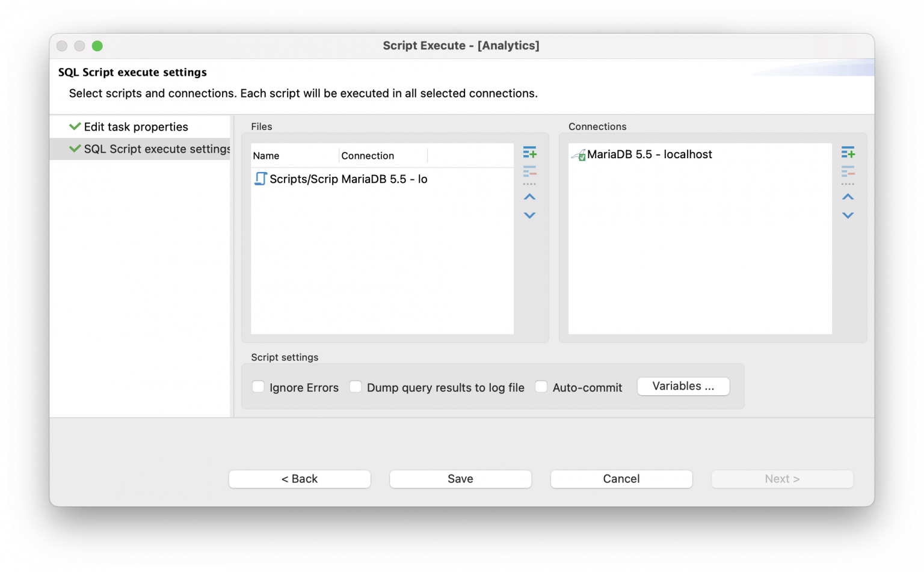Save the script execute task

pos(460,479)
